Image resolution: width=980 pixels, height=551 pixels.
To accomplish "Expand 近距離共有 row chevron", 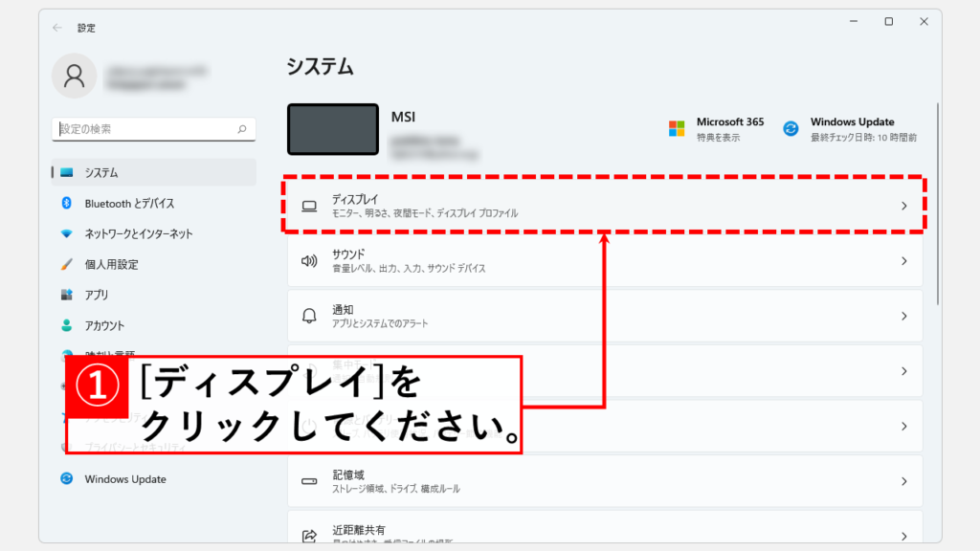I will click(x=903, y=536).
